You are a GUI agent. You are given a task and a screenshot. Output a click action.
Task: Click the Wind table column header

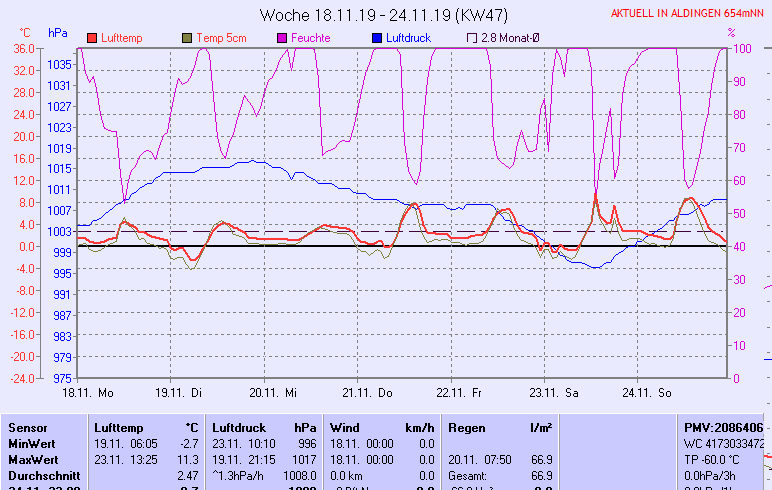point(344,427)
